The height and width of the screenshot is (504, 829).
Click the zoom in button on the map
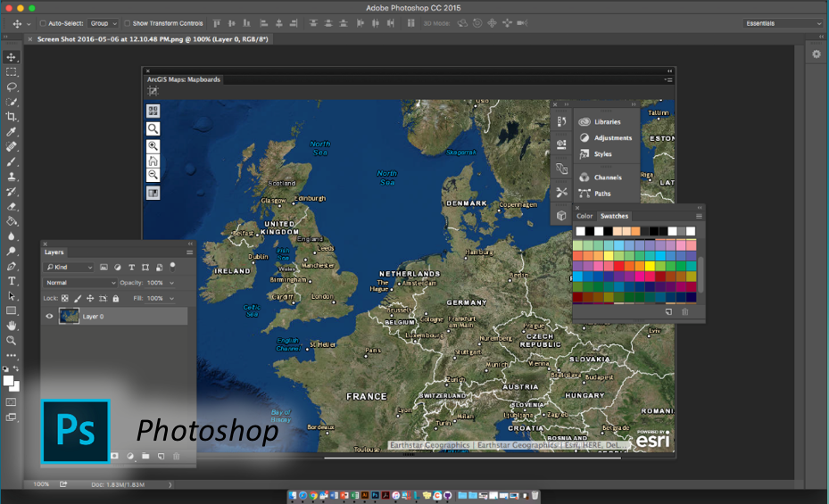(153, 145)
